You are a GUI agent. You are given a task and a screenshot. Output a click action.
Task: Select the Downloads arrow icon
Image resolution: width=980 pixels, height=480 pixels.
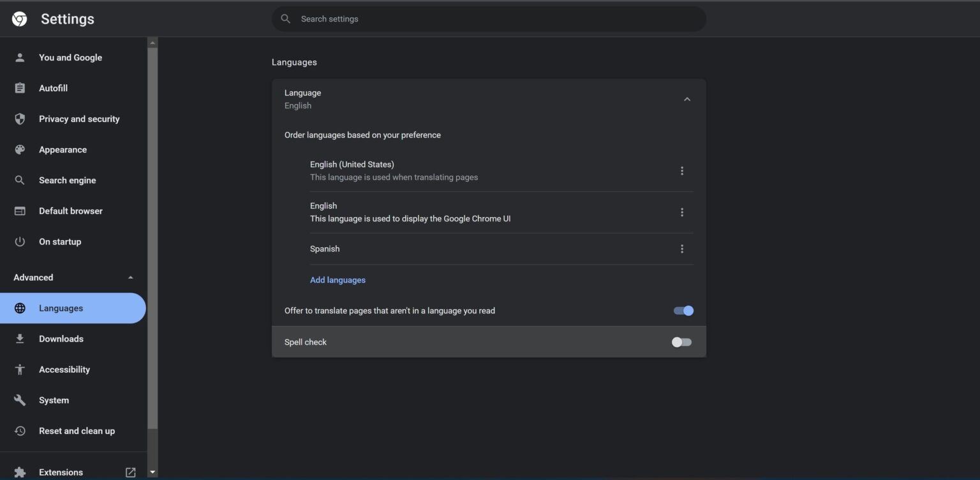(20, 338)
